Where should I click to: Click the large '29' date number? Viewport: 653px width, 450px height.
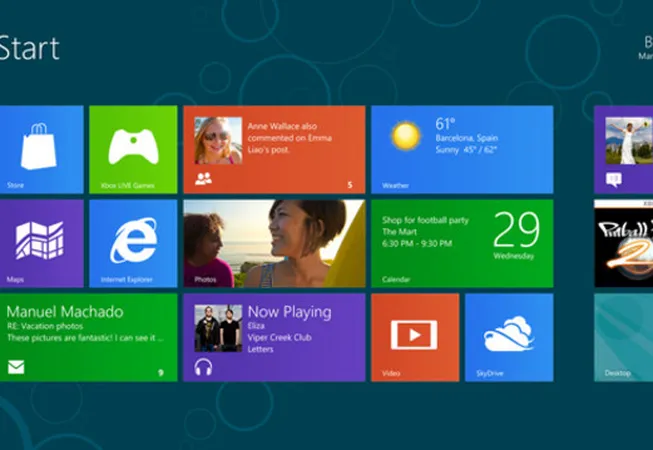click(x=516, y=229)
